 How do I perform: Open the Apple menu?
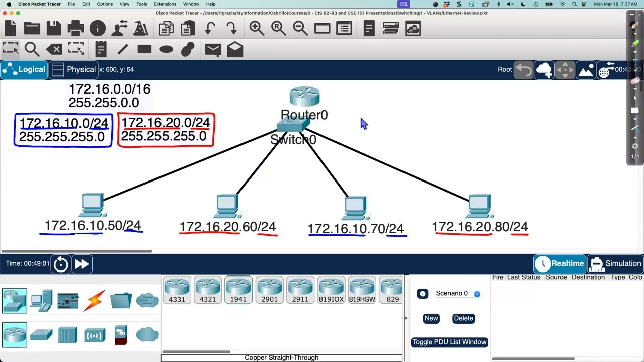pyautogui.click(x=9, y=4)
